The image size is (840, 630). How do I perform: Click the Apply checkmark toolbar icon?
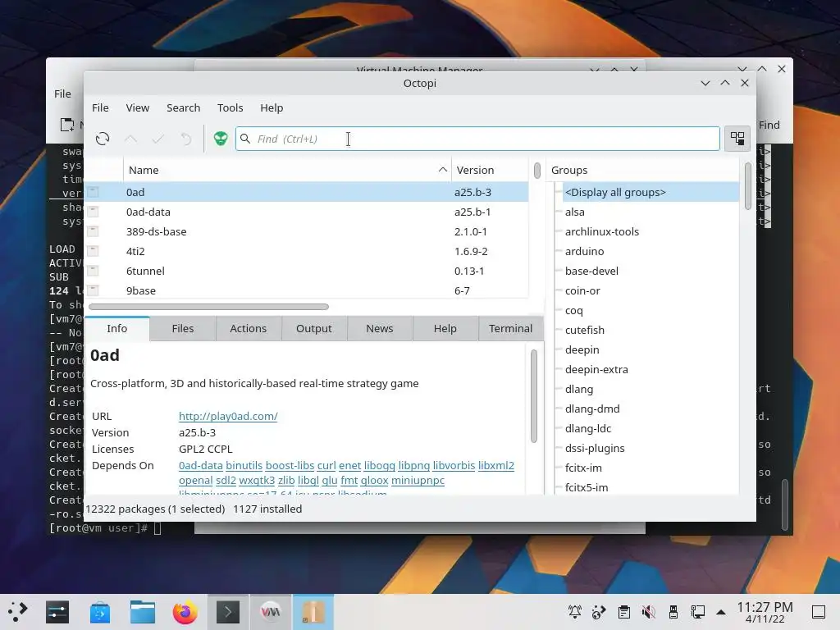click(158, 139)
